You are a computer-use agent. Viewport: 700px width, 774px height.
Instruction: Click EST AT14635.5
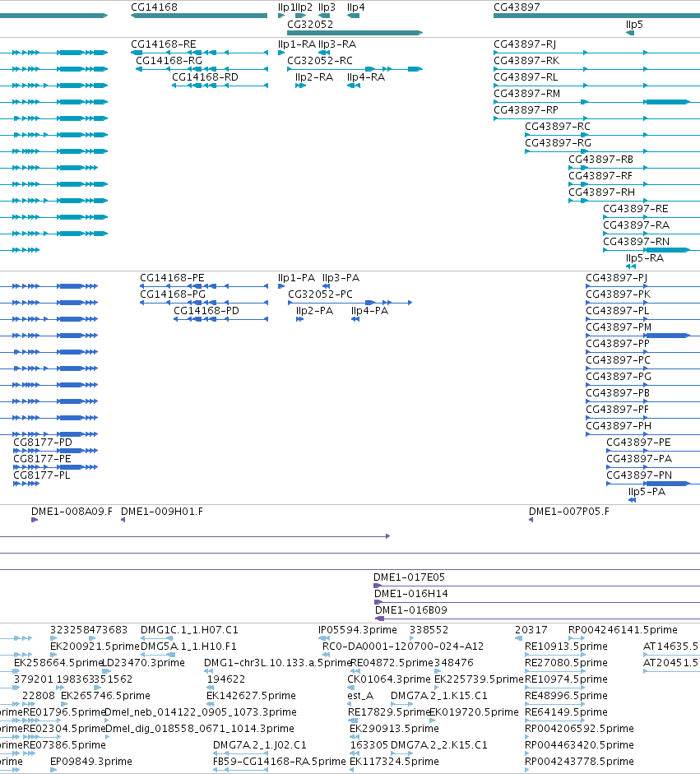pos(671,655)
